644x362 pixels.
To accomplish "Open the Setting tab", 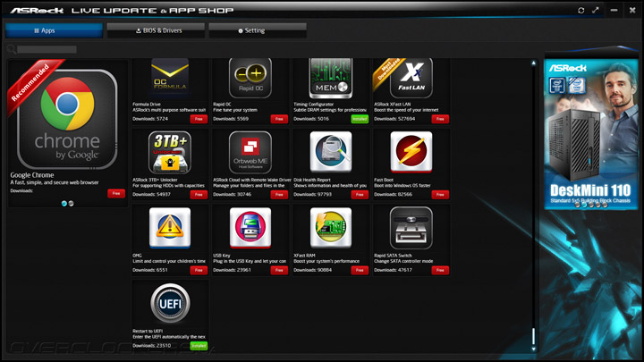I will coord(258,30).
